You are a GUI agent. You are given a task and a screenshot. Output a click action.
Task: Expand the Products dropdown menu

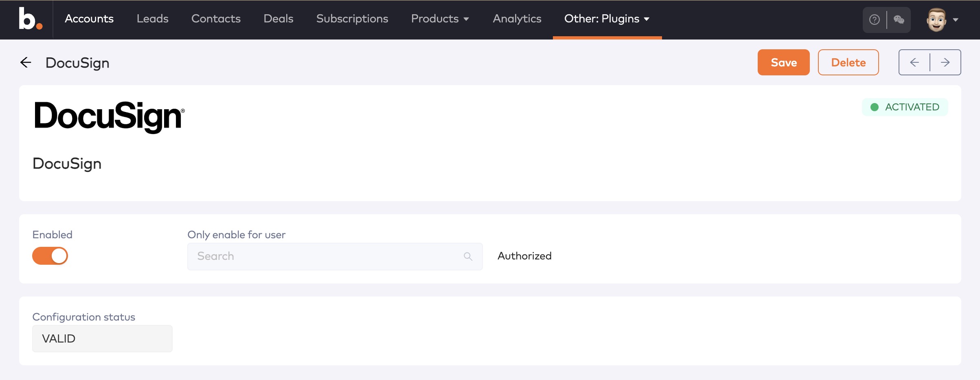(440, 19)
